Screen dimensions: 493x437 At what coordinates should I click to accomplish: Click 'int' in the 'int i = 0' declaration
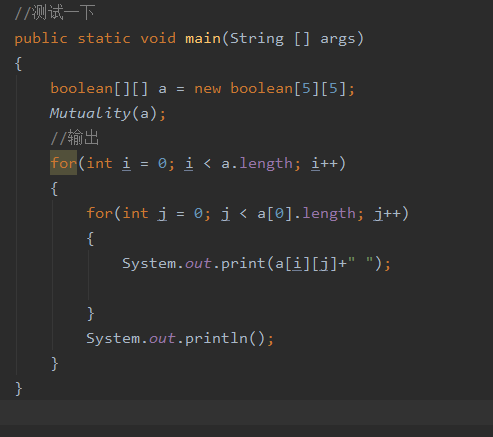(99, 163)
